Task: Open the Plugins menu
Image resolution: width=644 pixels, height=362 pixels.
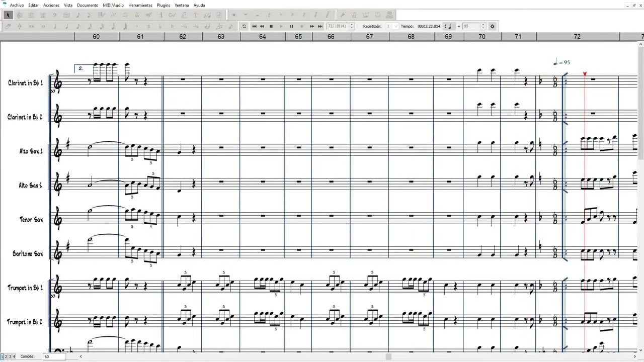Action: 164,5
